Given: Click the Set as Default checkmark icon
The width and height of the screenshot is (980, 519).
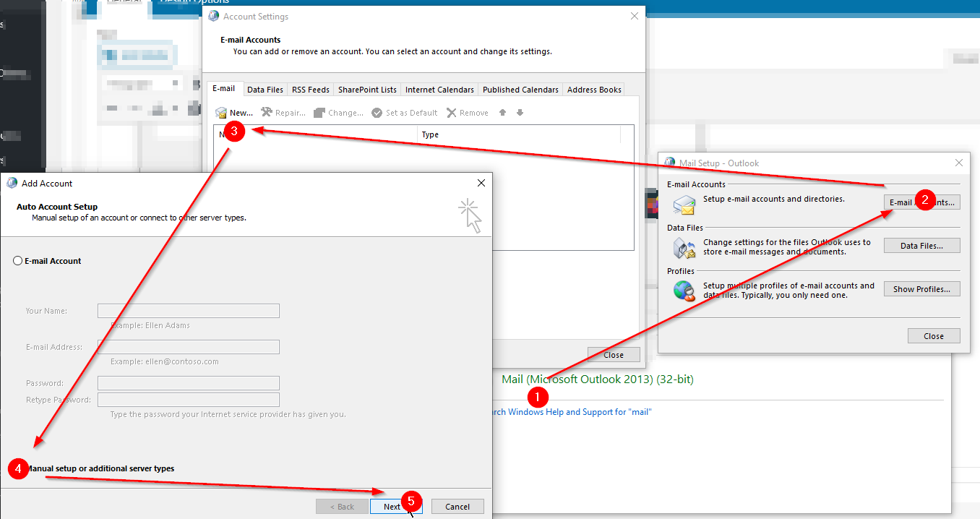Looking at the screenshot, I should pyautogui.click(x=377, y=113).
